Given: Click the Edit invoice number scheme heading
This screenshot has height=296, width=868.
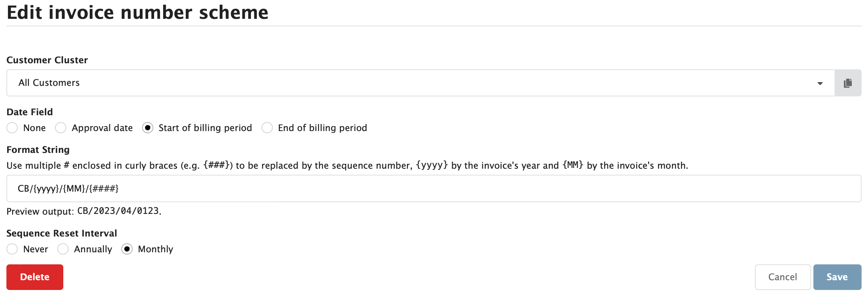Looking at the screenshot, I should pyautogui.click(x=138, y=12).
